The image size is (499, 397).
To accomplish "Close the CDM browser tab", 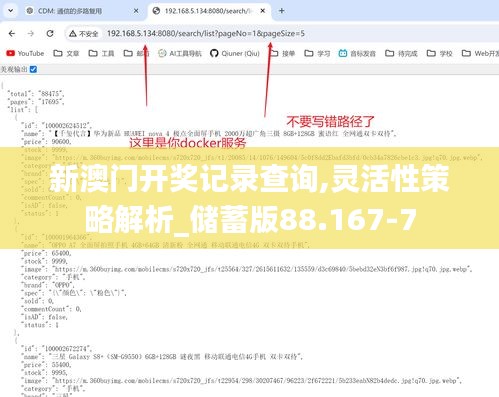I will tap(136, 11).
